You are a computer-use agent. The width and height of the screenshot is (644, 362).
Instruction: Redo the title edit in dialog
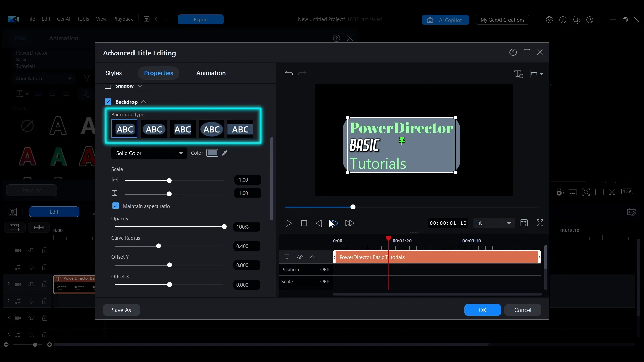pyautogui.click(x=302, y=73)
